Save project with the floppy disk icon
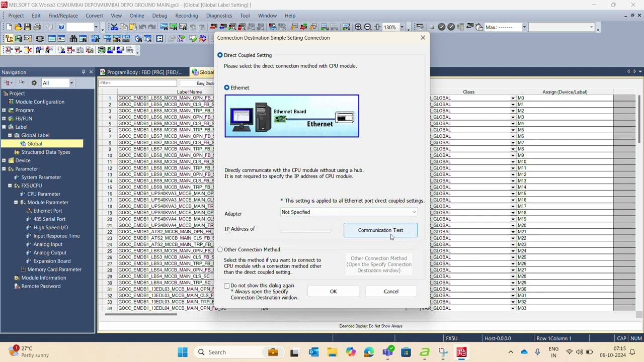 point(28,27)
